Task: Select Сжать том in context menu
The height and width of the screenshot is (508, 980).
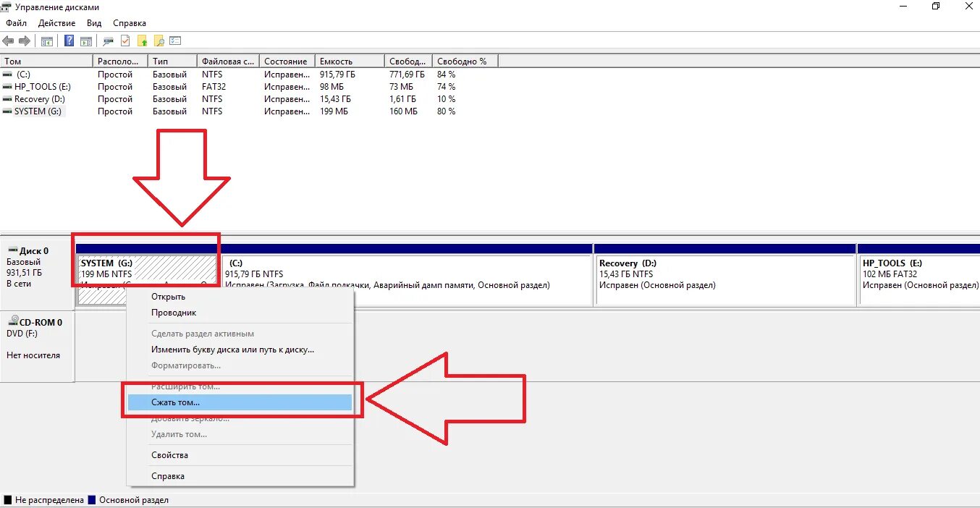Action: coord(240,402)
